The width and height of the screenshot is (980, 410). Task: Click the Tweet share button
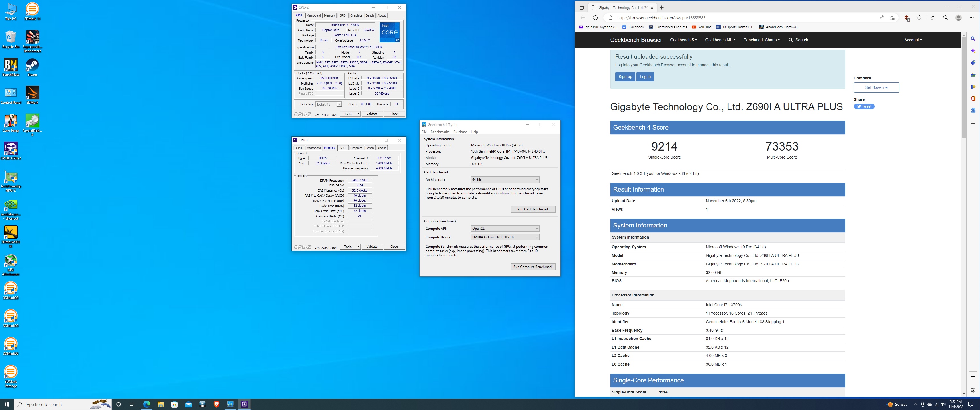(x=864, y=106)
